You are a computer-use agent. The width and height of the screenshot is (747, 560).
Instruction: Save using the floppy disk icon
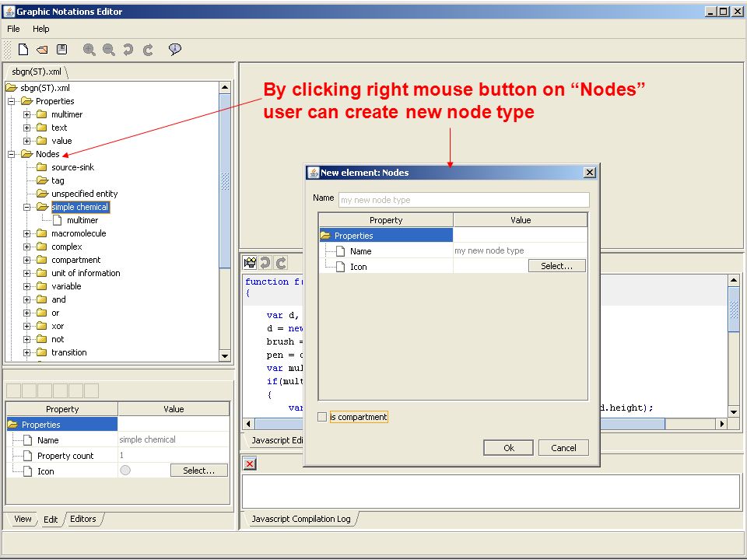click(x=62, y=49)
